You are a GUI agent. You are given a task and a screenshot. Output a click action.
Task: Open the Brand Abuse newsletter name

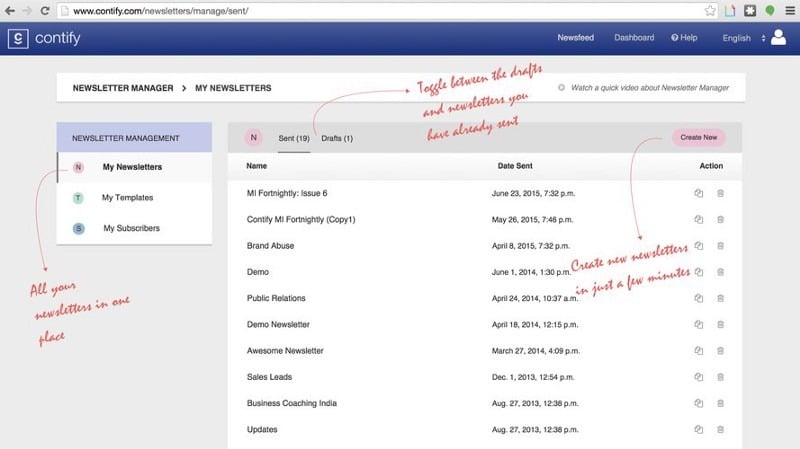pyautogui.click(x=270, y=246)
